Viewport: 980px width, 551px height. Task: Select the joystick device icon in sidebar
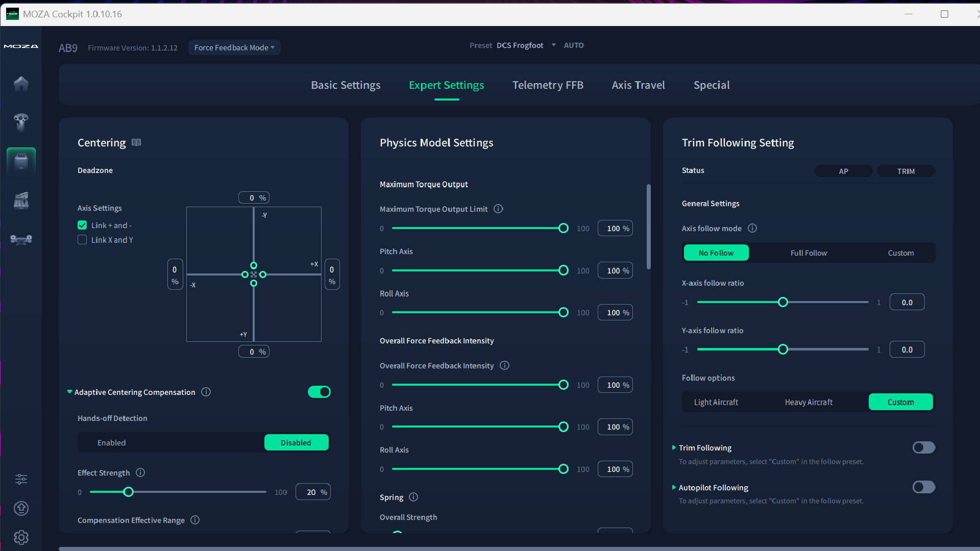(21, 122)
